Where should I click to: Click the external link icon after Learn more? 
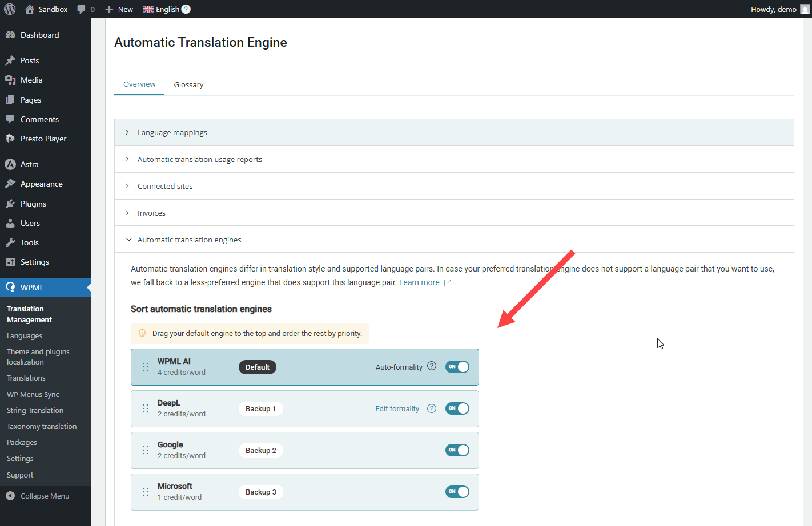(448, 283)
